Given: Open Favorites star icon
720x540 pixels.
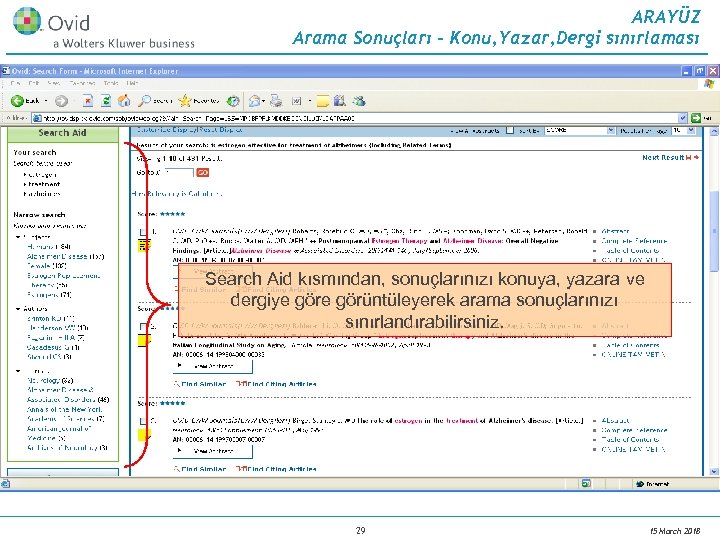Looking at the screenshot, I should coord(185,101).
